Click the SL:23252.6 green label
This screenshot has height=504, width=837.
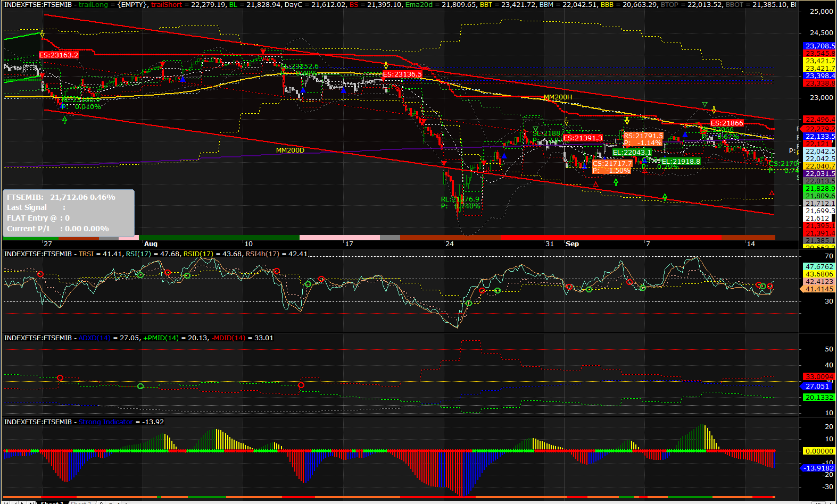pos(300,66)
